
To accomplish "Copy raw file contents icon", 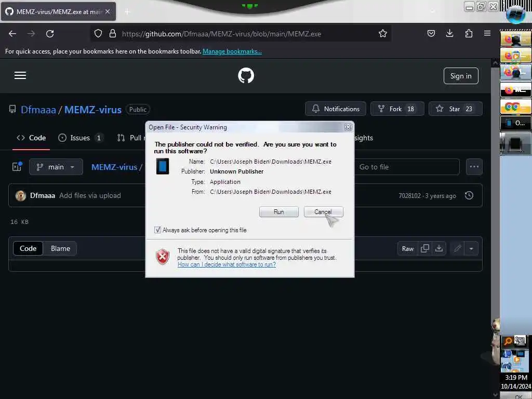I will point(425,248).
